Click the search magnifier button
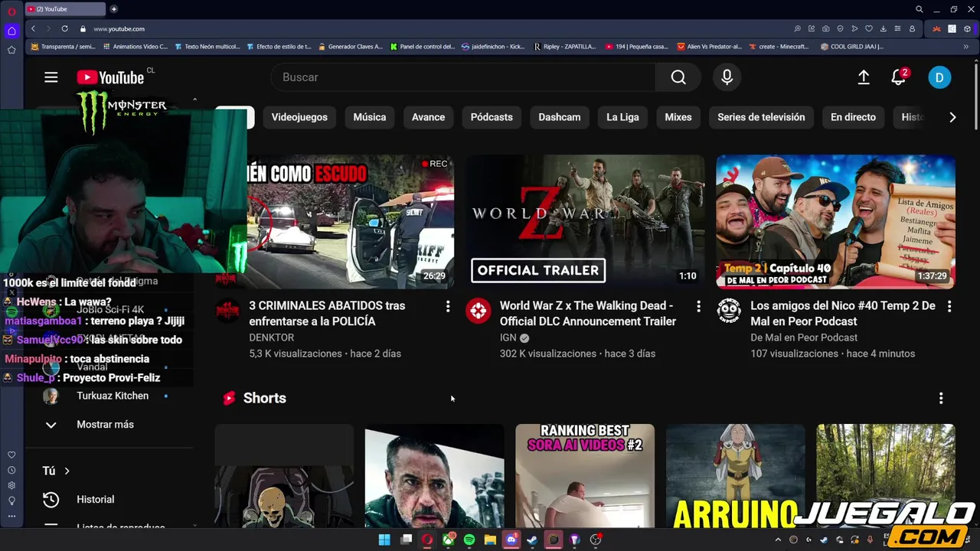This screenshot has width=980, height=551. click(678, 77)
